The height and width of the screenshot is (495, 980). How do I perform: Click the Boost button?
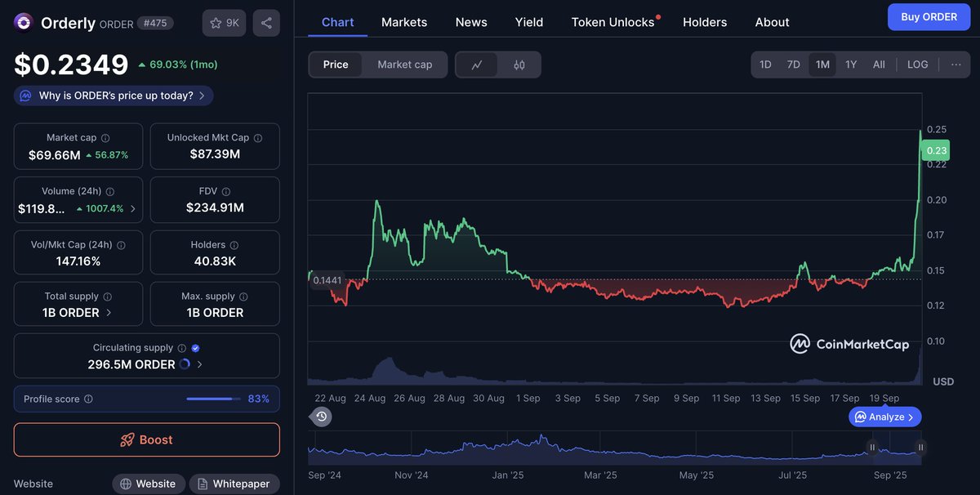point(147,439)
